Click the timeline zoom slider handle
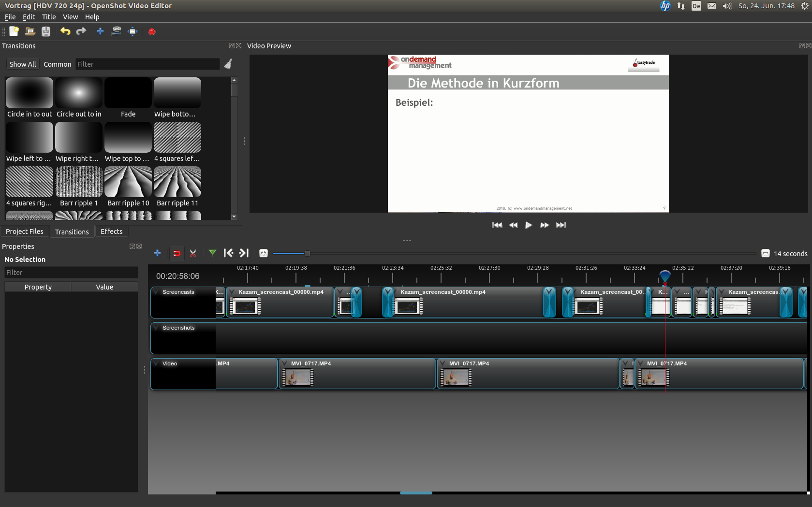 click(307, 253)
